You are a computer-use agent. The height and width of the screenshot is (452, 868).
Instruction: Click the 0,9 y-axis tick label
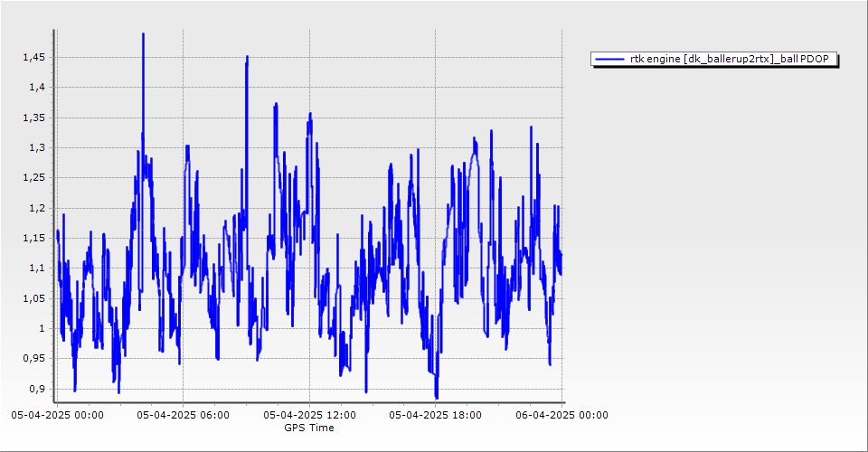(37, 389)
